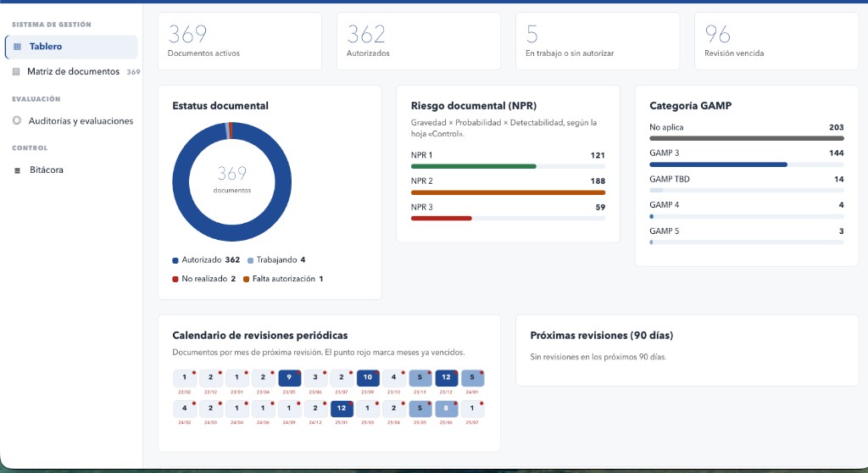Click the 'Sin revisiones en los próximos 90 días' text

[598, 357]
